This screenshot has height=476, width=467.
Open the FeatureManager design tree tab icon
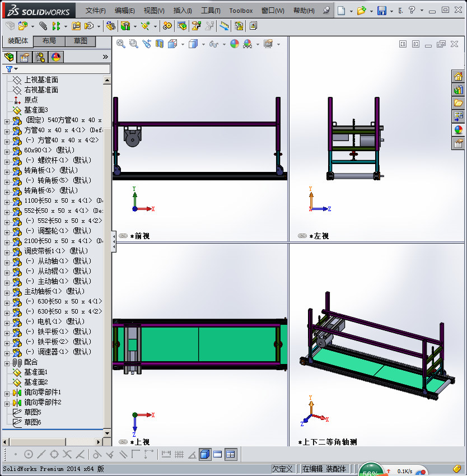[9, 57]
